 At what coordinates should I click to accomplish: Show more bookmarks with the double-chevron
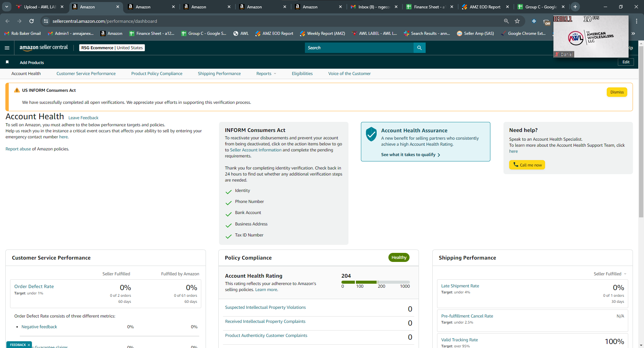coord(633,33)
